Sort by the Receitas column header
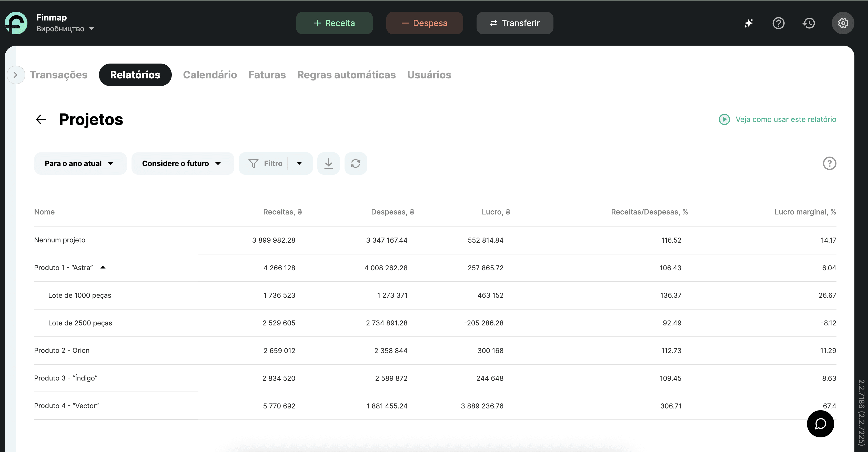 pyautogui.click(x=282, y=212)
